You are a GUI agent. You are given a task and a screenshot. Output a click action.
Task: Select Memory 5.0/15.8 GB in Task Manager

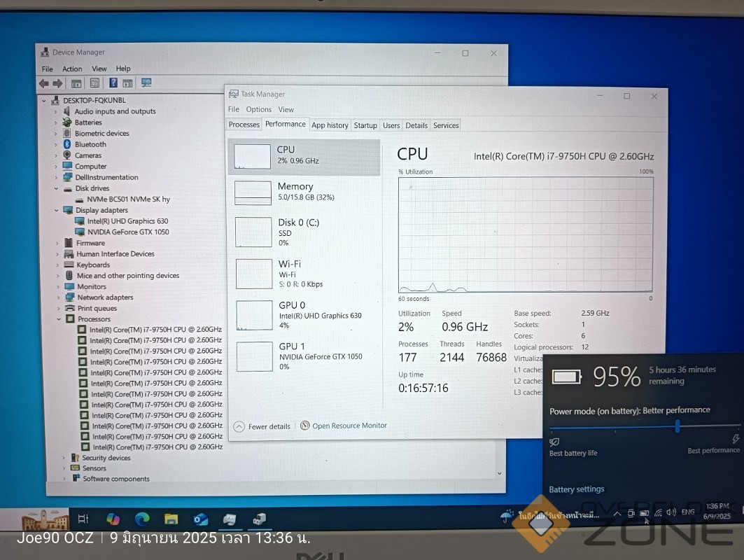click(304, 191)
